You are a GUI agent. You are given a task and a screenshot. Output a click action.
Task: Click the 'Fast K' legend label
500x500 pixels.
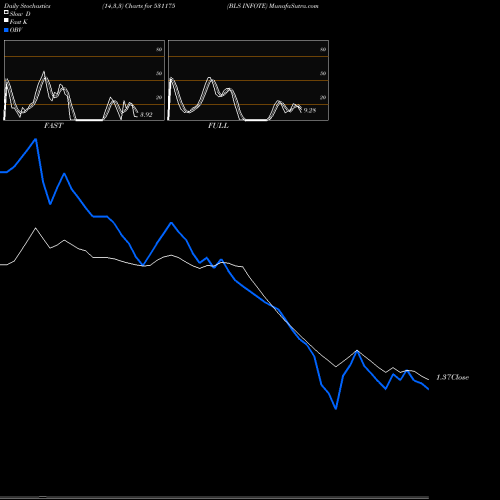pyautogui.click(x=19, y=22)
